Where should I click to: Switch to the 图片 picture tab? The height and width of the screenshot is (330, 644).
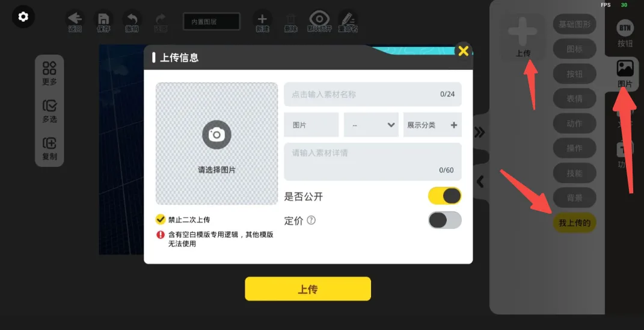tap(625, 73)
